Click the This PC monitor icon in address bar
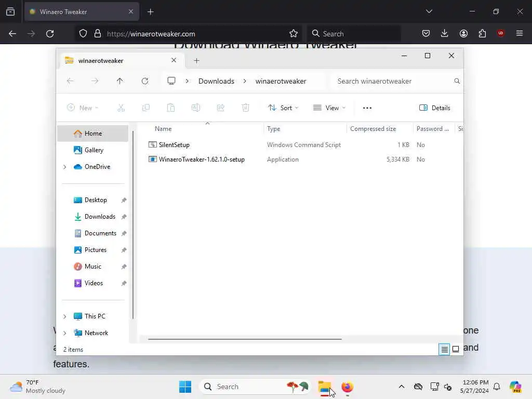532x399 pixels. tap(171, 81)
